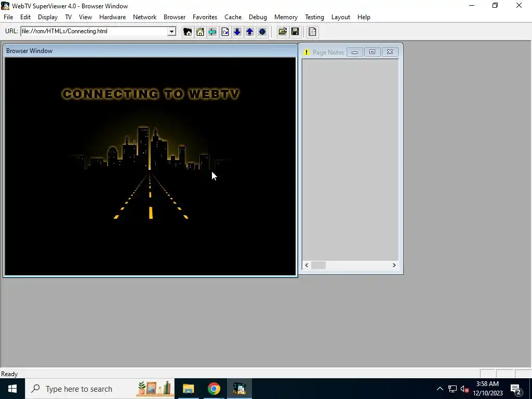Click the blue down arrow toolbar button
This screenshot has height=399, width=532.
click(237, 32)
